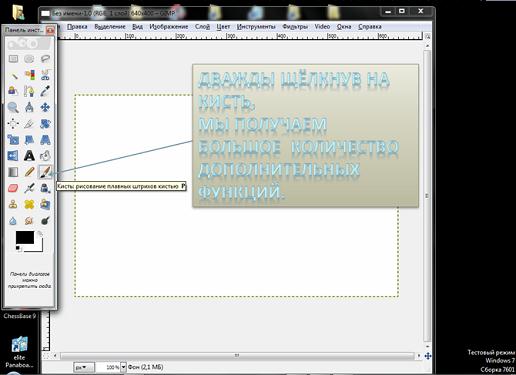Select the Eraser tool
516x375 pixels.
click(13, 188)
